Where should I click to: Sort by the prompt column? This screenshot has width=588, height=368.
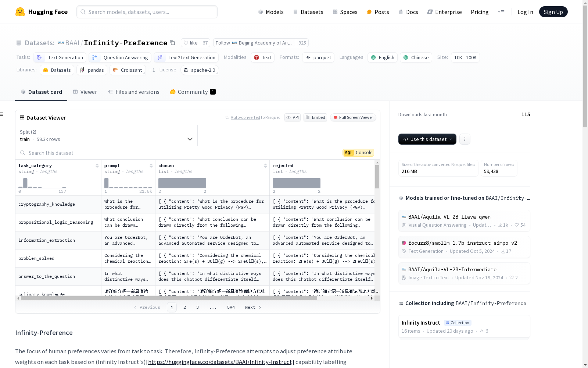(x=151, y=166)
